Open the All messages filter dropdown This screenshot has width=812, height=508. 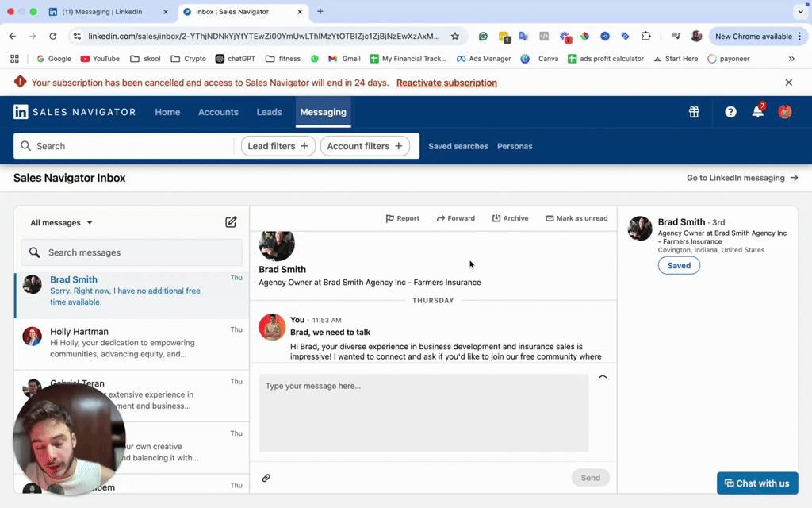click(59, 222)
